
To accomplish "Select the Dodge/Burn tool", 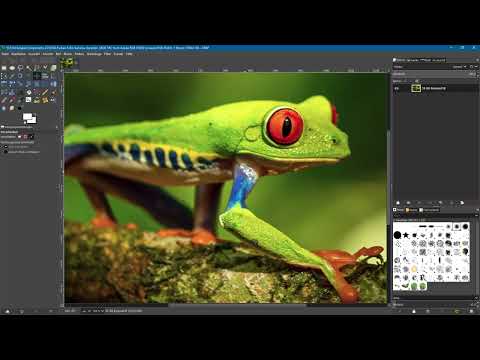I will [x=20, y=108].
